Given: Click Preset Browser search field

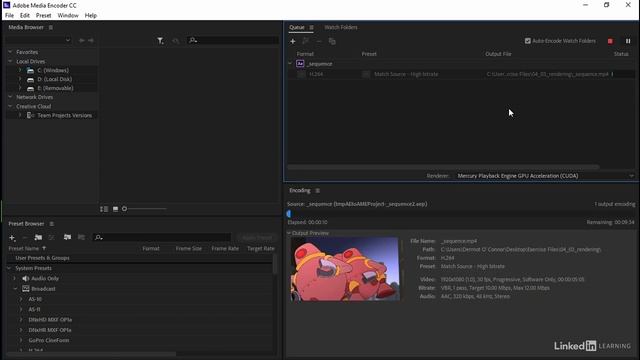Looking at the screenshot, I should click(x=162, y=237).
